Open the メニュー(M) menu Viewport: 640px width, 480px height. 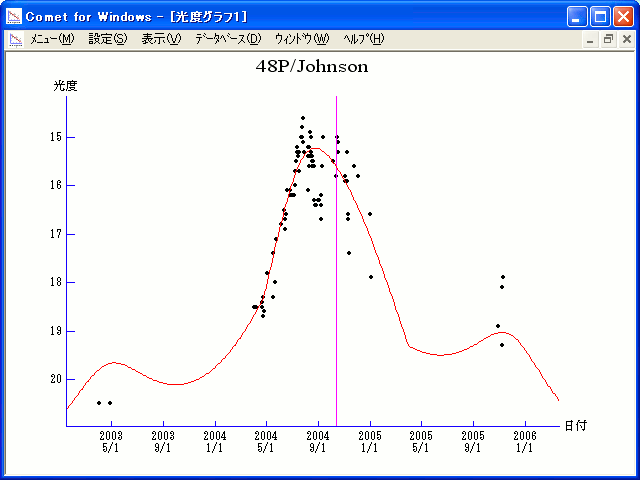click(x=52, y=39)
